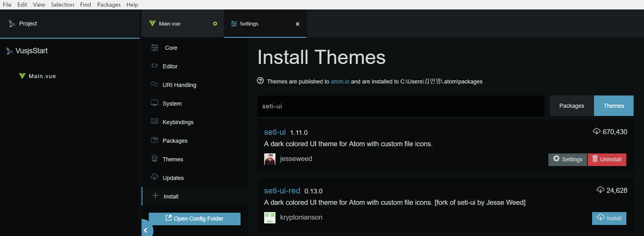Screen dimensions: 644x236
Task: Click jesseweed's avatar image
Action: pos(270,159)
